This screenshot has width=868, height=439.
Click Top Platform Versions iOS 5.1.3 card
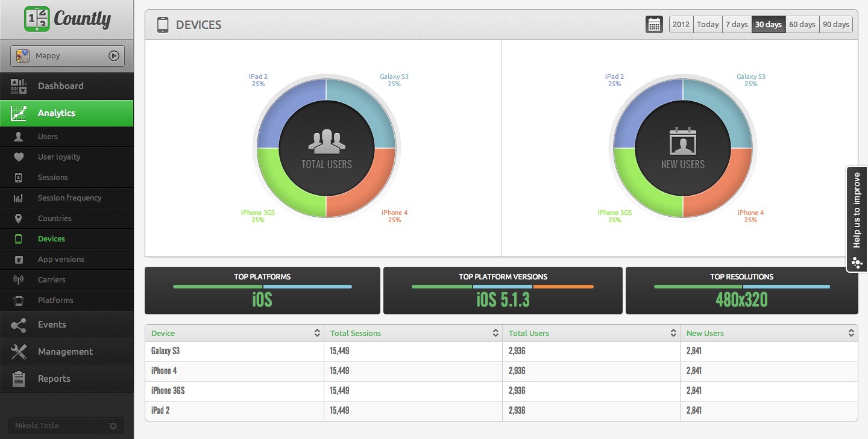[503, 291]
